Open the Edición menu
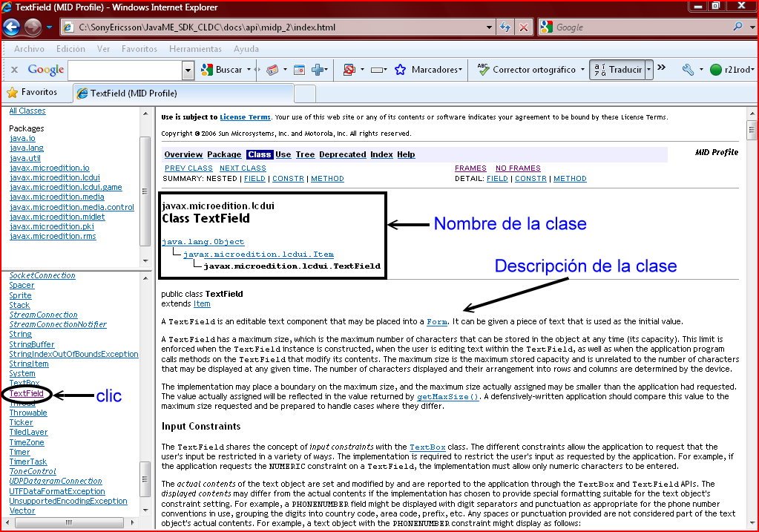Viewport: 759px width, 532px height. point(70,49)
